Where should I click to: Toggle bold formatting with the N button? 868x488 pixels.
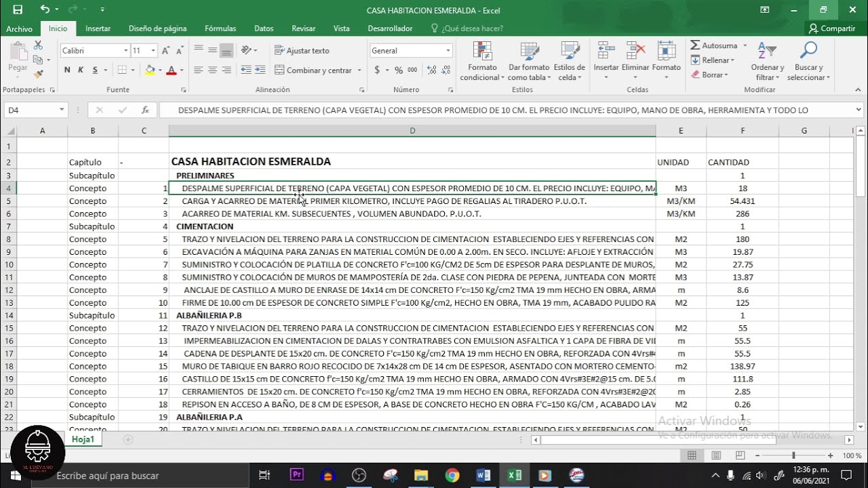[67, 70]
